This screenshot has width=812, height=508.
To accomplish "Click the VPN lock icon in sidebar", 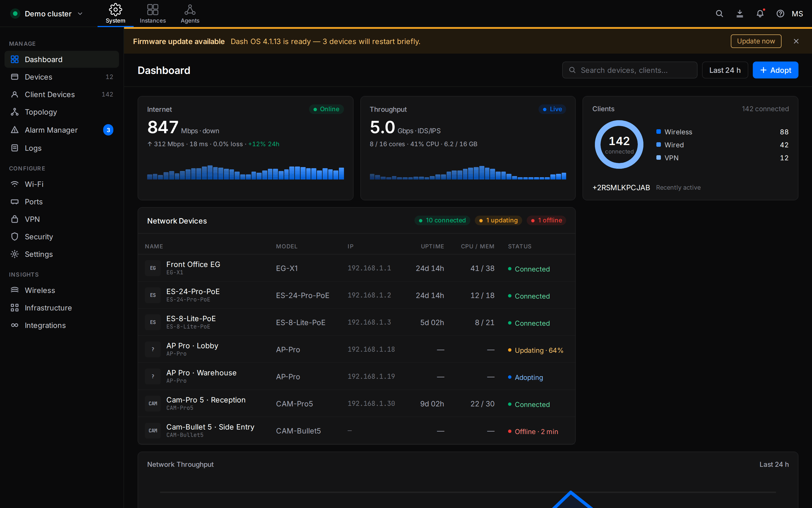I will (x=14, y=219).
